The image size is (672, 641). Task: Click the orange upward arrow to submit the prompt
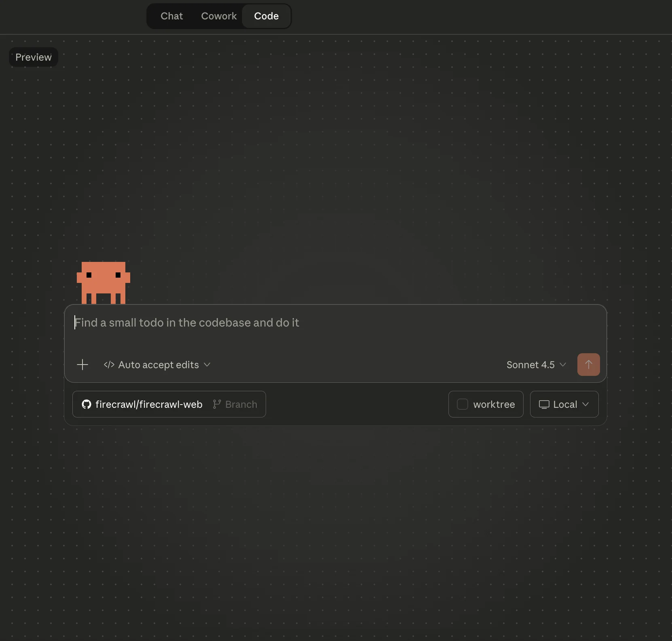click(588, 364)
